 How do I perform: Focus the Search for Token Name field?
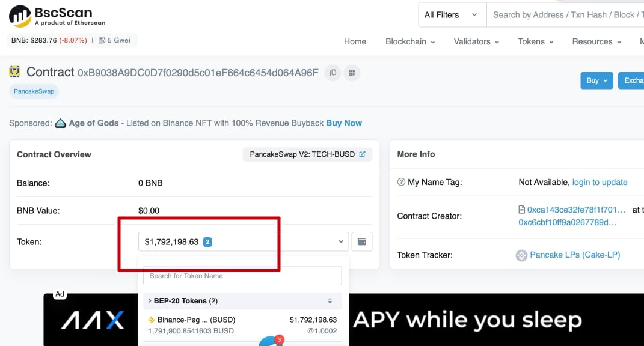pyautogui.click(x=242, y=276)
